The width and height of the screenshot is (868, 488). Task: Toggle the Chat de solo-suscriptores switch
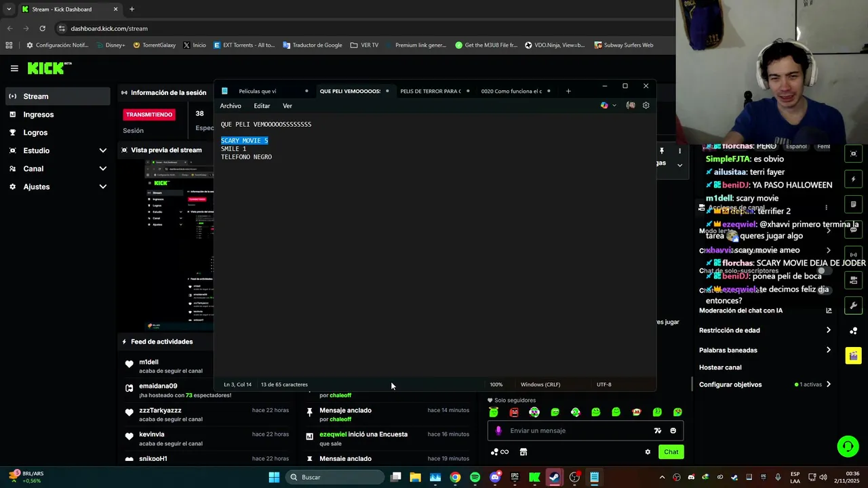pos(825,270)
